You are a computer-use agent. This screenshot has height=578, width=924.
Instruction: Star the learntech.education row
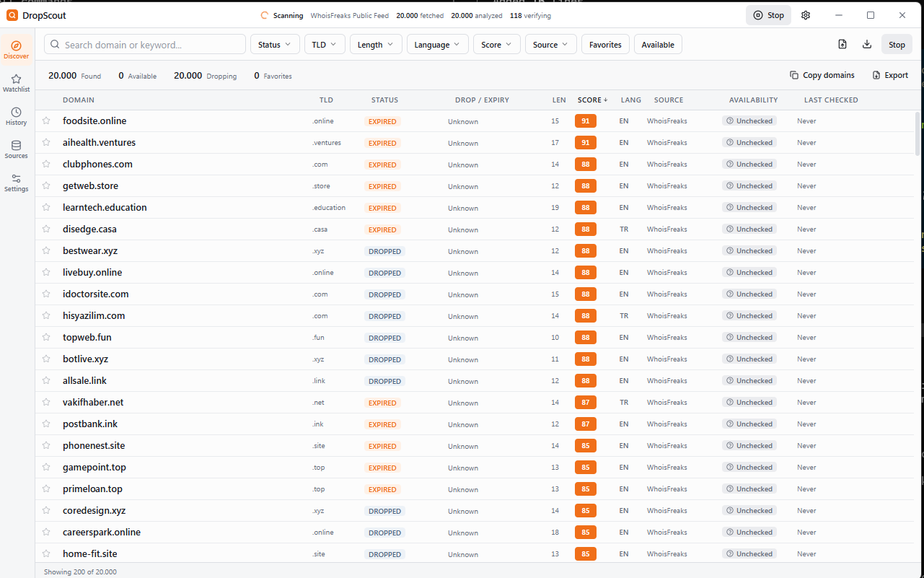tap(46, 208)
